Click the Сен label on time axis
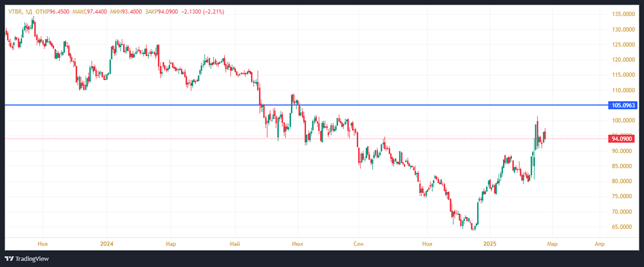644x267 pixels. click(x=359, y=244)
